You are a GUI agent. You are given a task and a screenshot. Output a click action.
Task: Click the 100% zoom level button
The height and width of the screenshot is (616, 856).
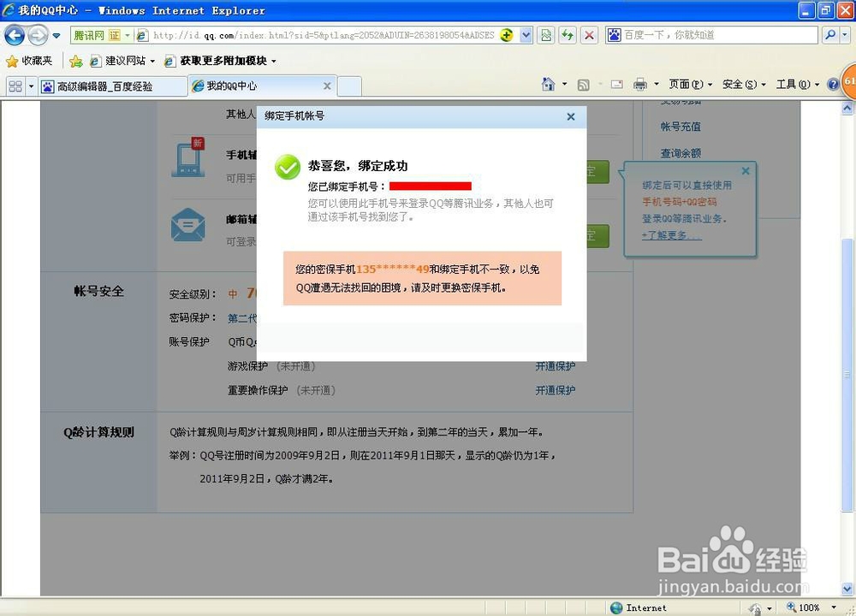pyautogui.click(x=803, y=607)
